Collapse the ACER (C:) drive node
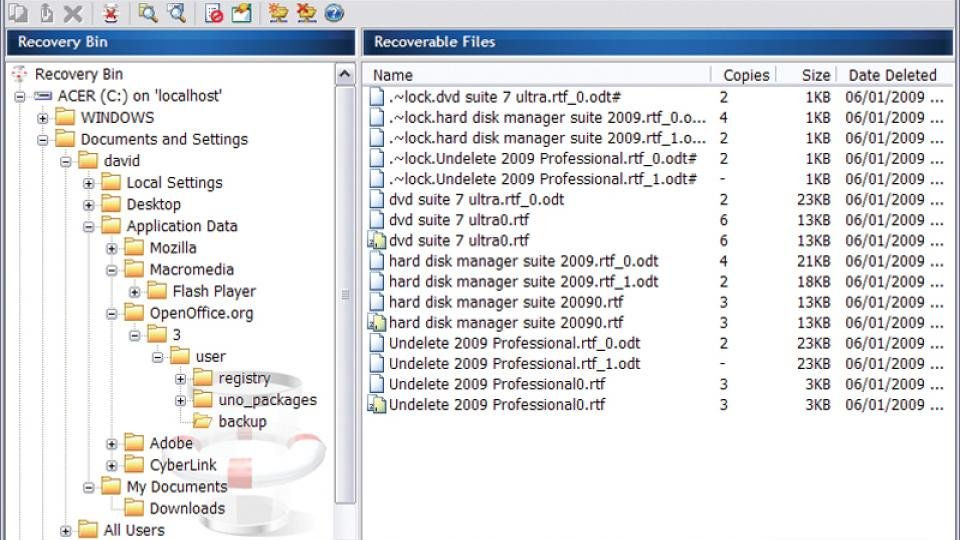The image size is (960, 540). [20, 97]
